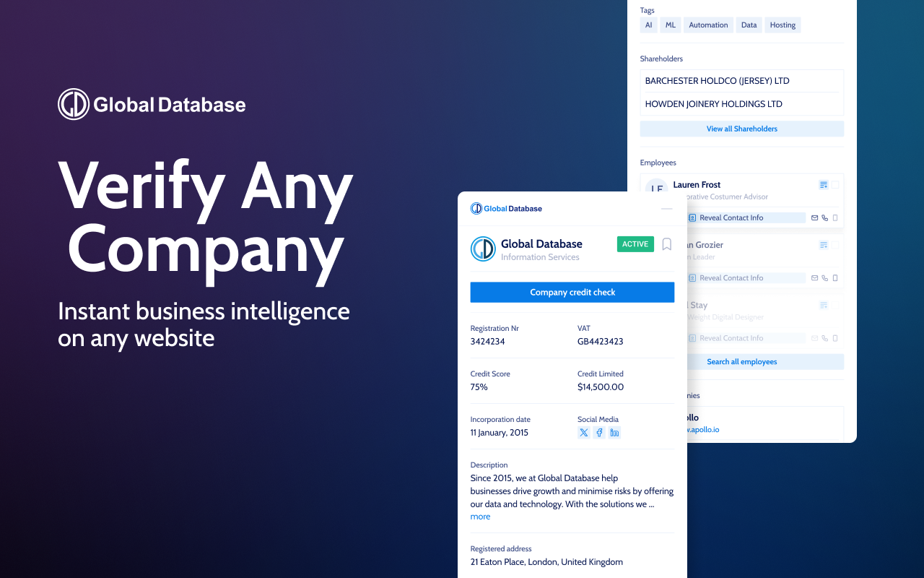Click registered address 21 Eaton Place
The height and width of the screenshot is (578, 924).
click(546, 561)
